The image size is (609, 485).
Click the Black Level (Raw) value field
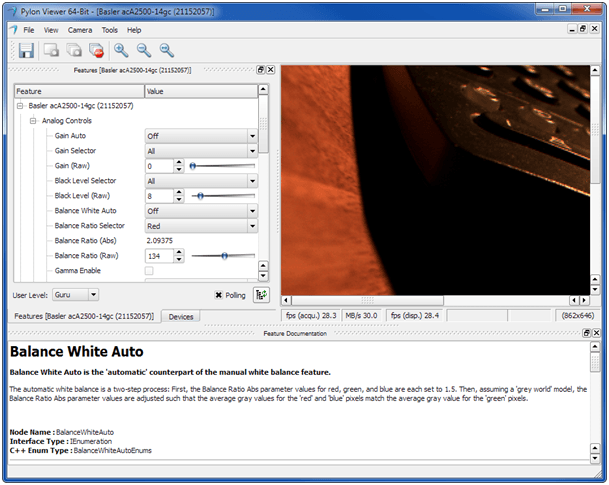point(159,196)
